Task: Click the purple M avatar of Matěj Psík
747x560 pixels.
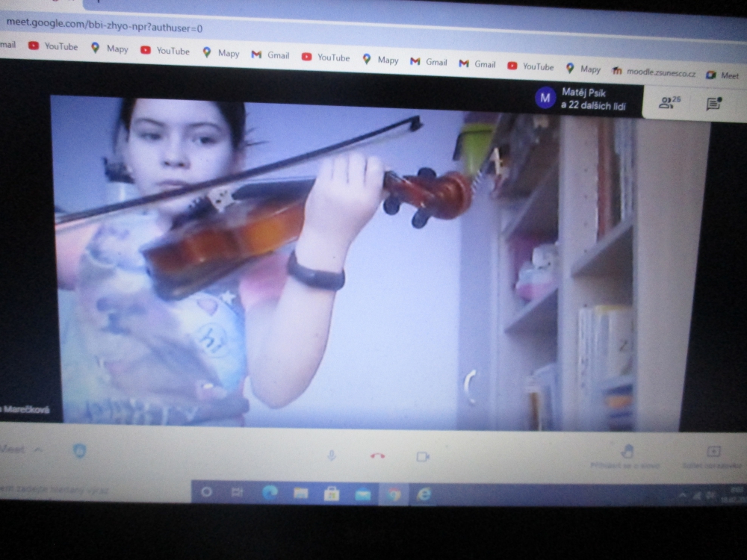Action: click(x=545, y=98)
